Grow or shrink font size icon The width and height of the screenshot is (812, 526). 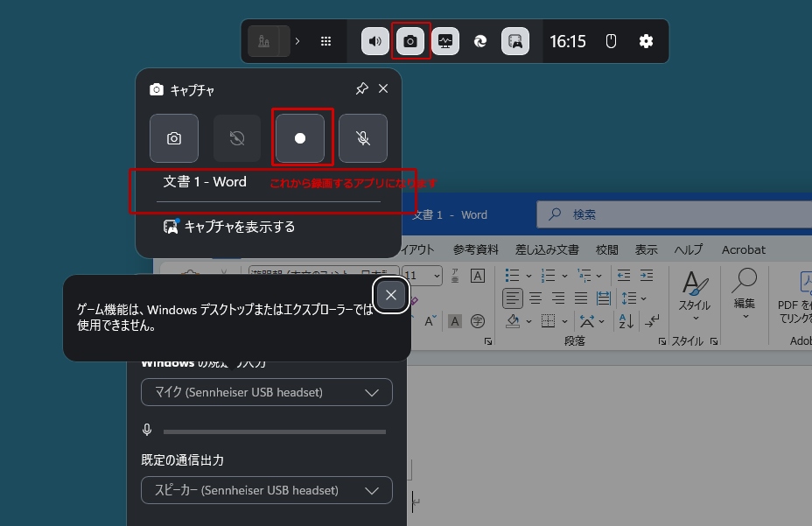click(x=430, y=321)
